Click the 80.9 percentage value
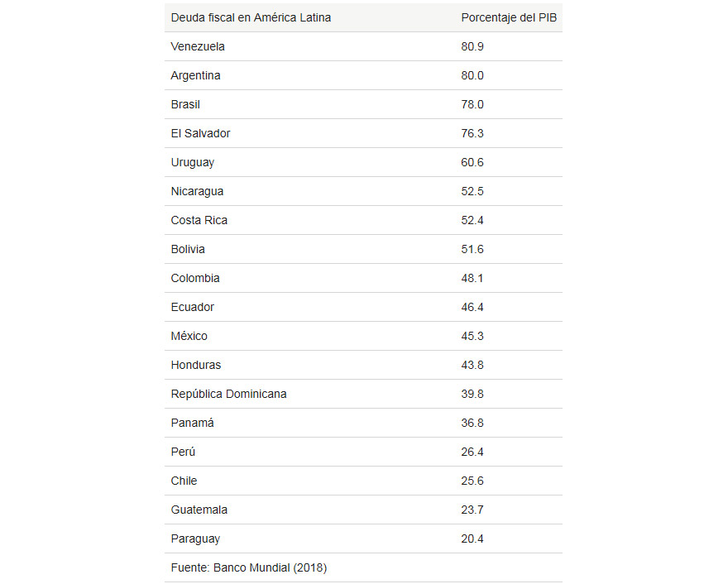This screenshot has height=584, width=728. [472, 46]
